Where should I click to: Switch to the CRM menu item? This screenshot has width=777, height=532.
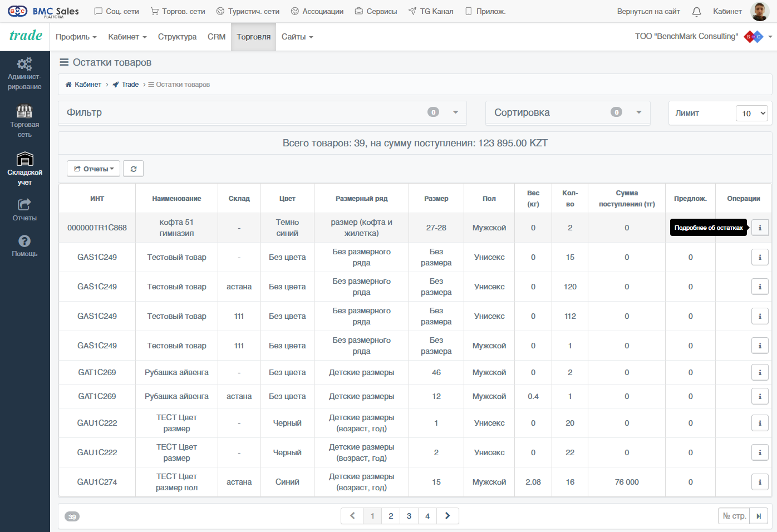(x=217, y=37)
